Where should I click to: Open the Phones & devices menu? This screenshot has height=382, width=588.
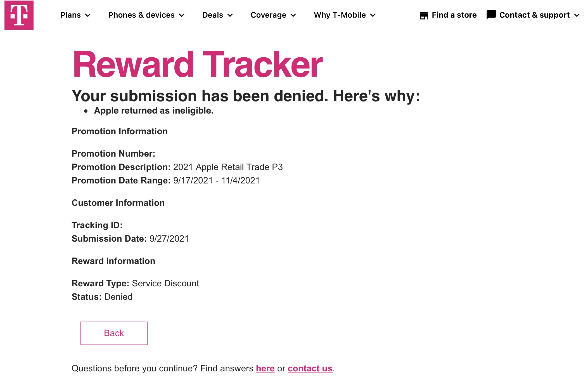pos(141,15)
